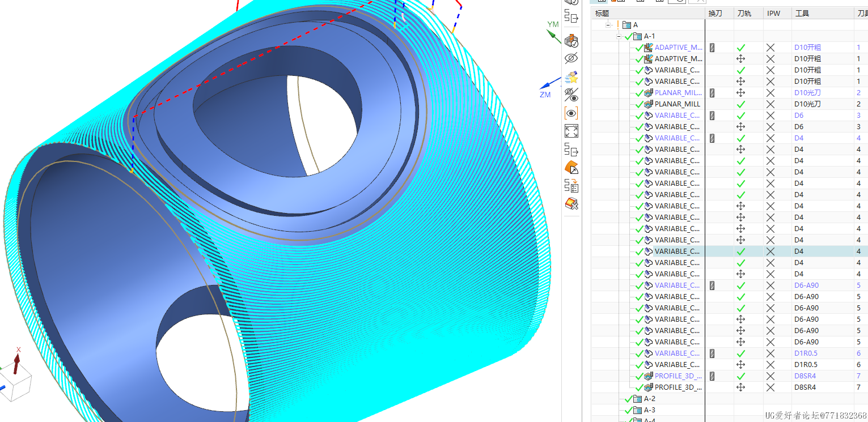The image size is (868, 422).
Task: Click the A-1 folder icon
Action: click(637, 36)
